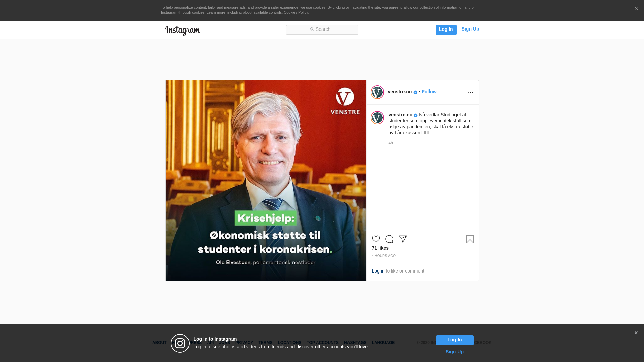Follow the venstre.no account
The height and width of the screenshot is (362, 644).
click(429, 92)
